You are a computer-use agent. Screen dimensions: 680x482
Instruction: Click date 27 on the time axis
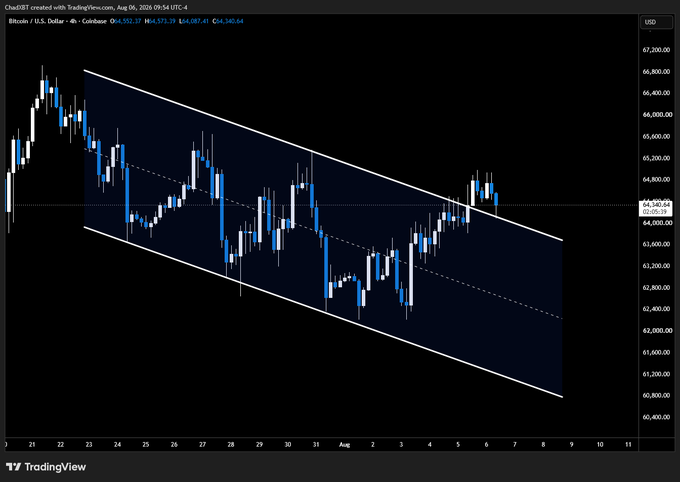(203, 445)
